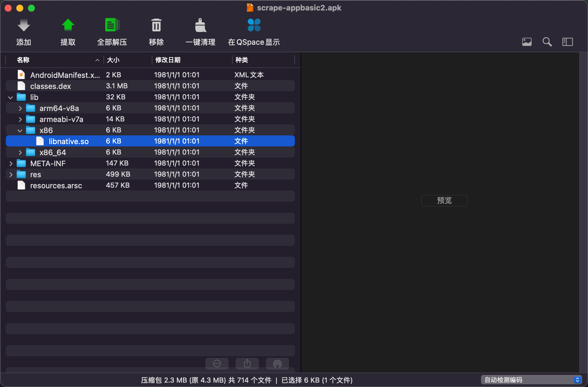Collapse the lib folder
Viewport: 588px width, 387px height.
coord(11,97)
